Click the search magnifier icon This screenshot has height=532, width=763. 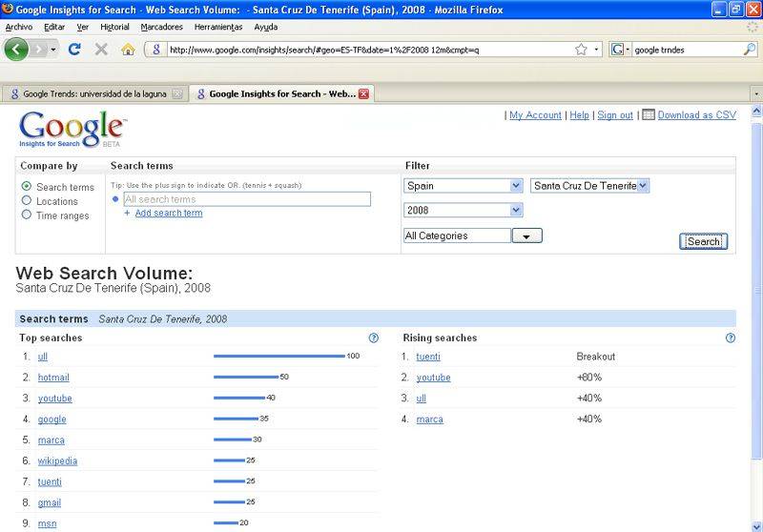[x=752, y=49]
